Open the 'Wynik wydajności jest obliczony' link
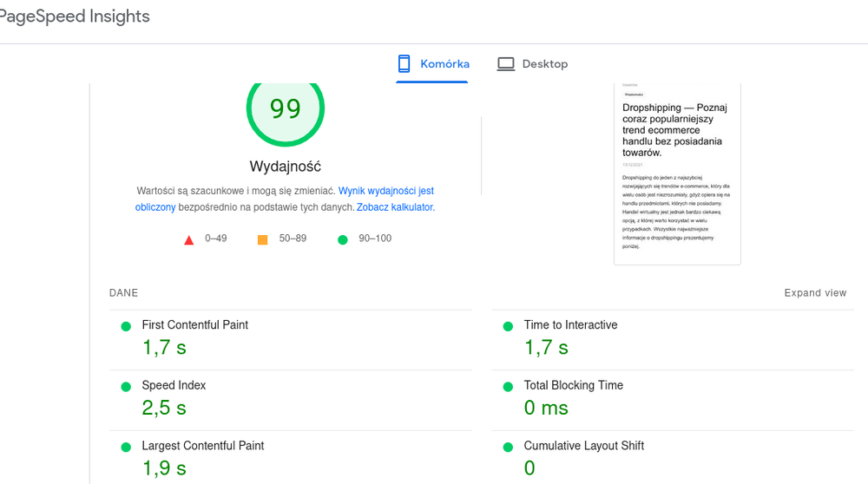 pos(385,191)
